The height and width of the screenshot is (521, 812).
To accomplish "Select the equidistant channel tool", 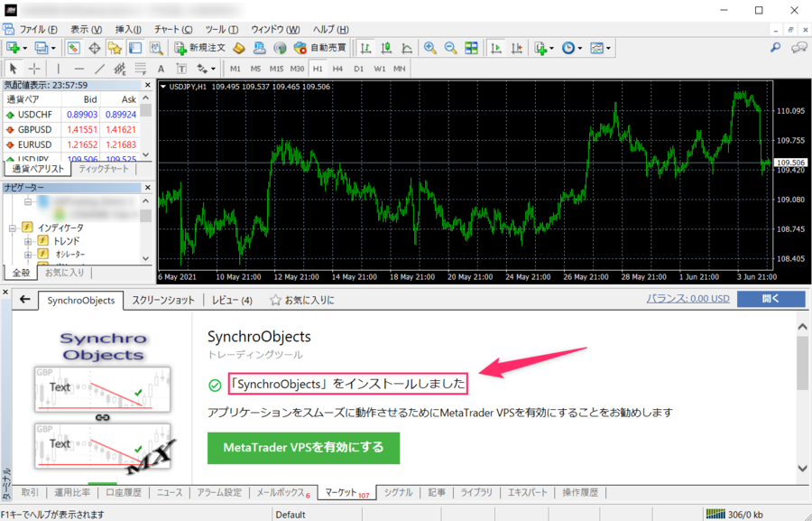I will pyautogui.click(x=120, y=69).
